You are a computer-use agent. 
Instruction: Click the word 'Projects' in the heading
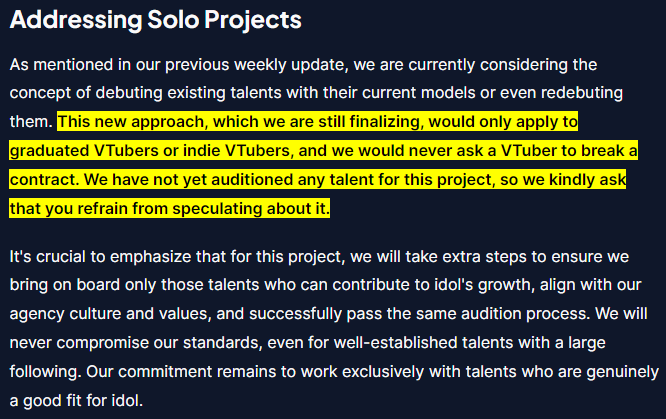tap(253, 20)
